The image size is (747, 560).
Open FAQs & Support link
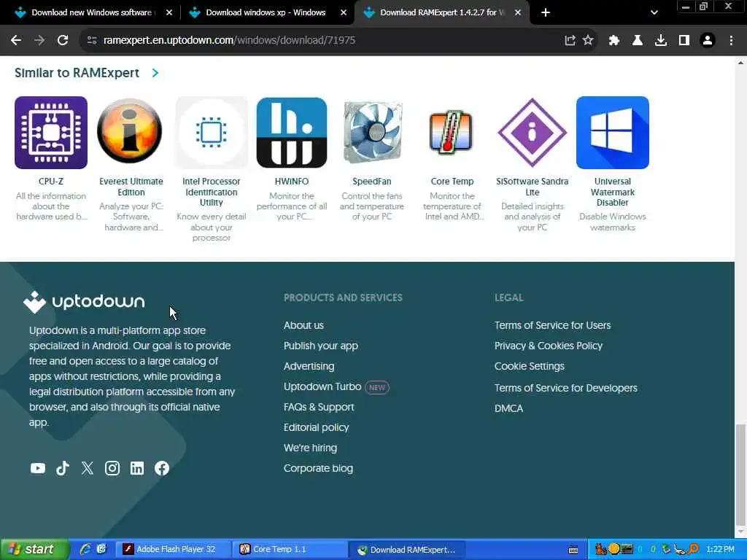click(x=319, y=407)
